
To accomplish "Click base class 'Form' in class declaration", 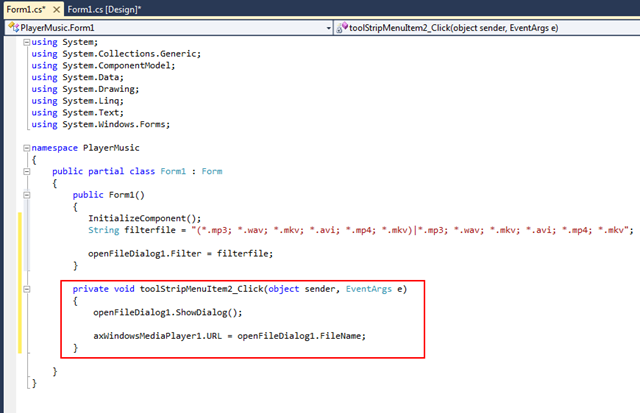I will tap(212, 171).
